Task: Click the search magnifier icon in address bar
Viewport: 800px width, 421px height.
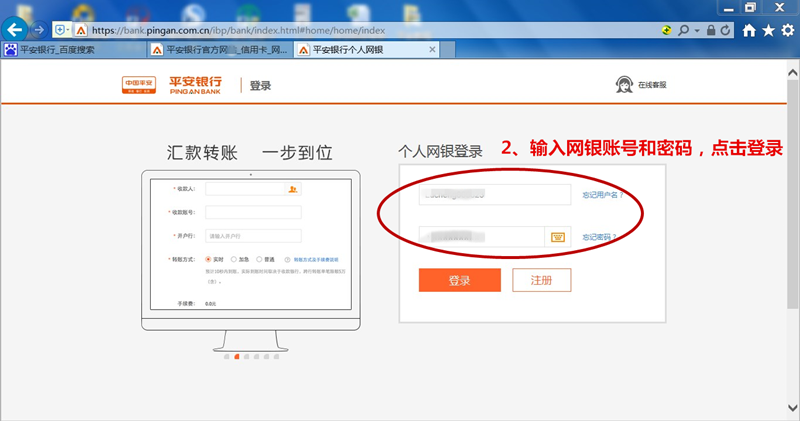Action: [684, 30]
